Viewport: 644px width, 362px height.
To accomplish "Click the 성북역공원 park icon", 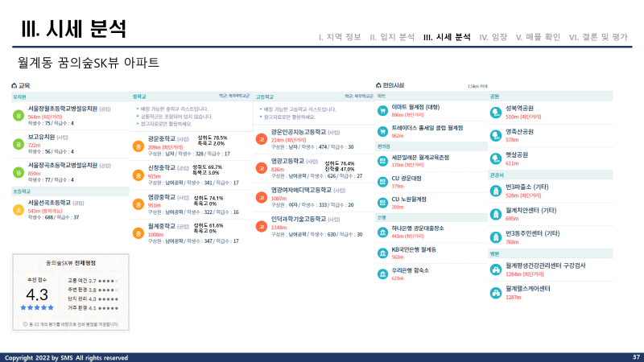I will tap(496, 112).
